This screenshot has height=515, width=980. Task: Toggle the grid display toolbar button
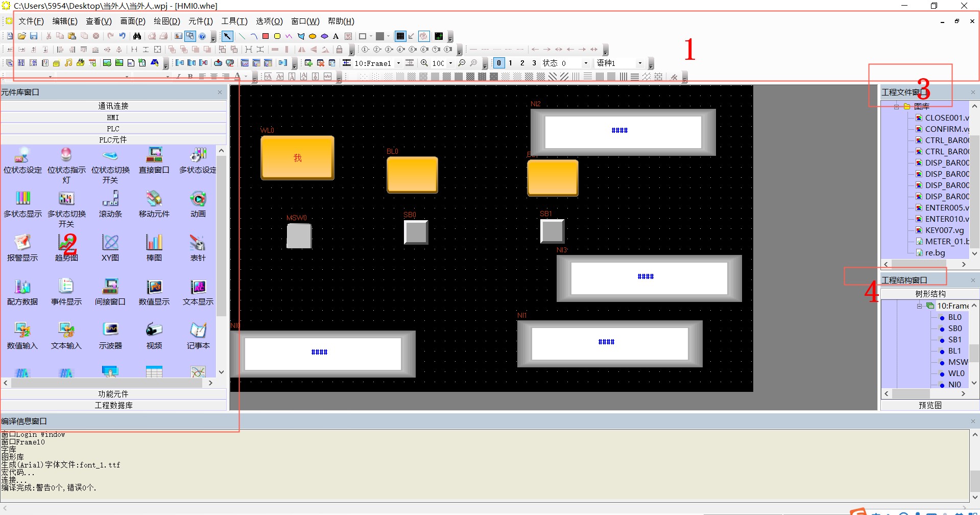[400, 36]
